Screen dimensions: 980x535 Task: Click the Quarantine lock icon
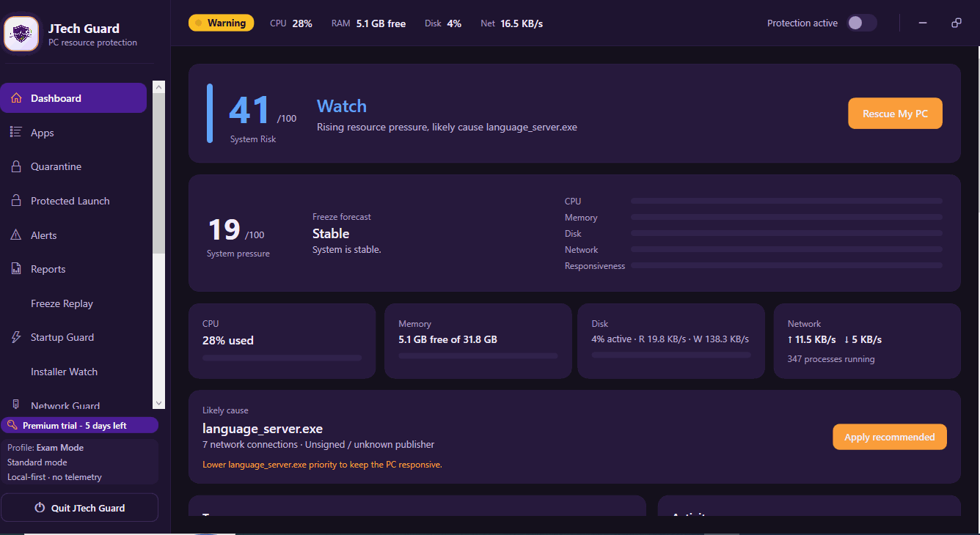(x=16, y=166)
